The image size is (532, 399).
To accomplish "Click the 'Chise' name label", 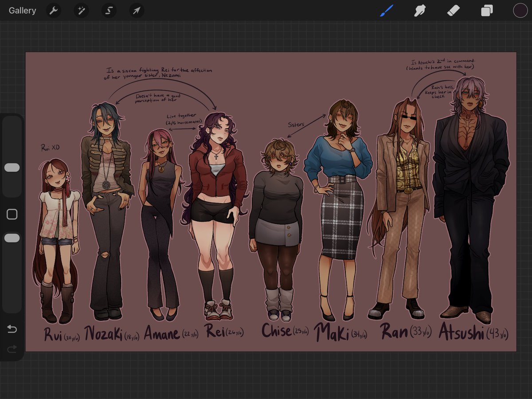I will click(276, 330).
